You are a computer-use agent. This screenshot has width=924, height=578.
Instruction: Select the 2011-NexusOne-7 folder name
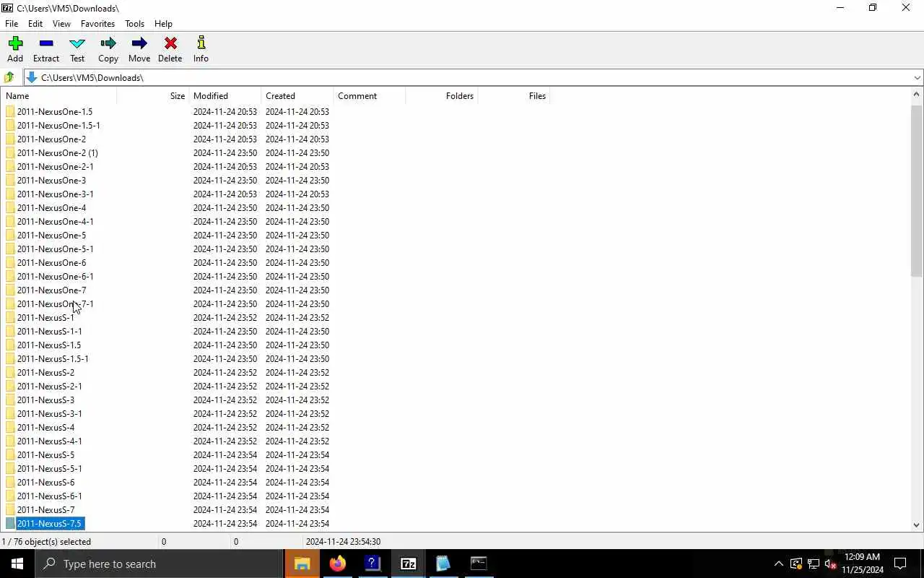(51, 290)
